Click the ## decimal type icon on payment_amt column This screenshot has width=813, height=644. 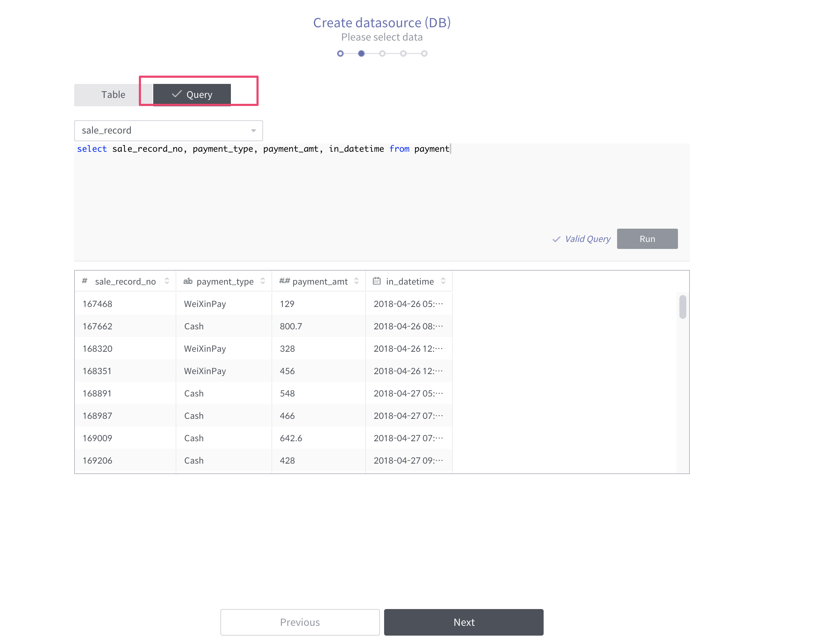(x=284, y=281)
